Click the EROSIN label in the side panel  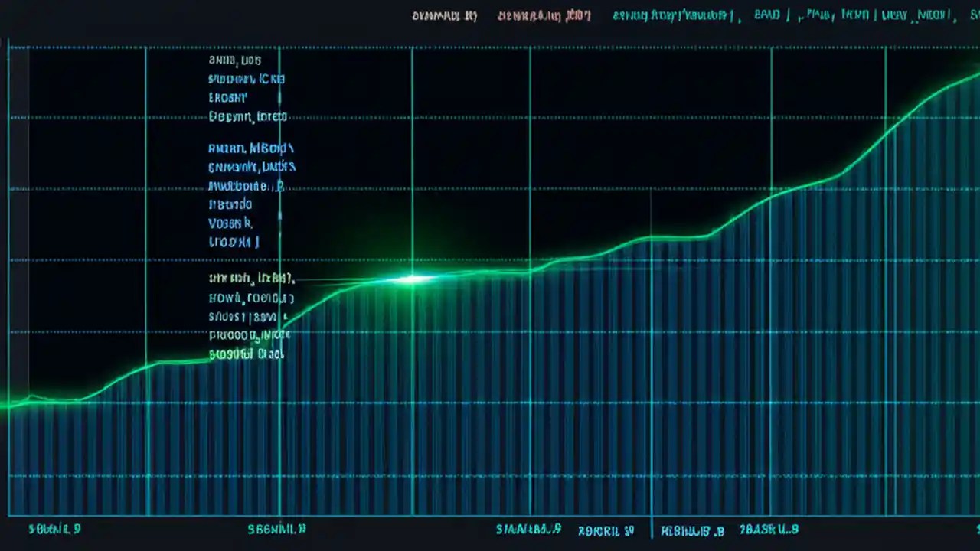(227, 97)
